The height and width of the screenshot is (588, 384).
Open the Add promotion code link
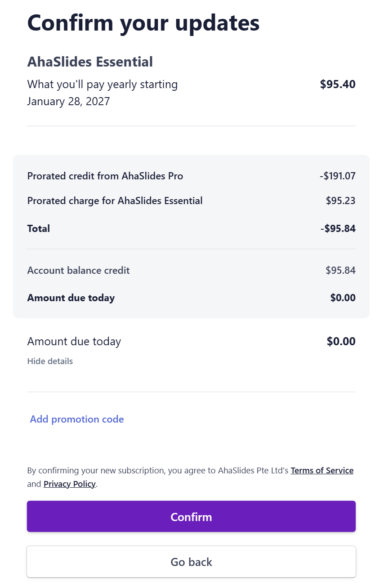[x=77, y=419]
